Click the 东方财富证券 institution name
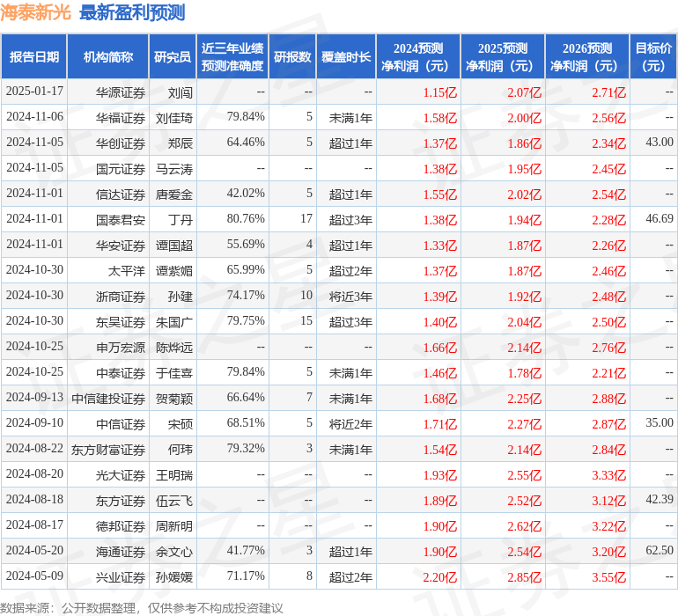This screenshot has height=616, width=678. (x=108, y=449)
